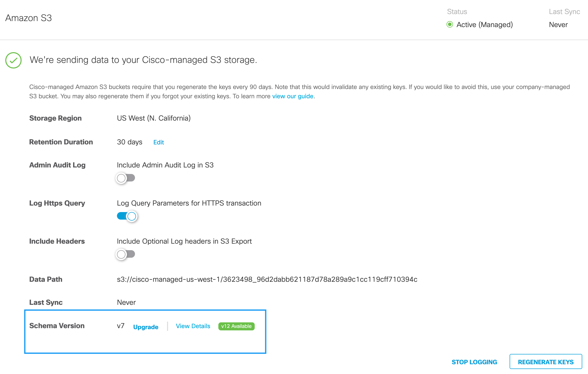Enable the Admin Audit Log toggle
The height and width of the screenshot is (374, 588).
[126, 178]
